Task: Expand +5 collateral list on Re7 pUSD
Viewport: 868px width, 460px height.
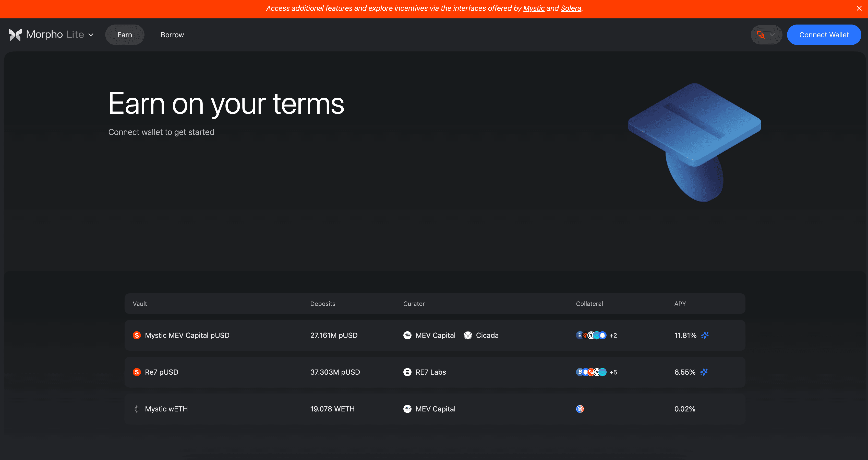Action: click(x=613, y=372)
